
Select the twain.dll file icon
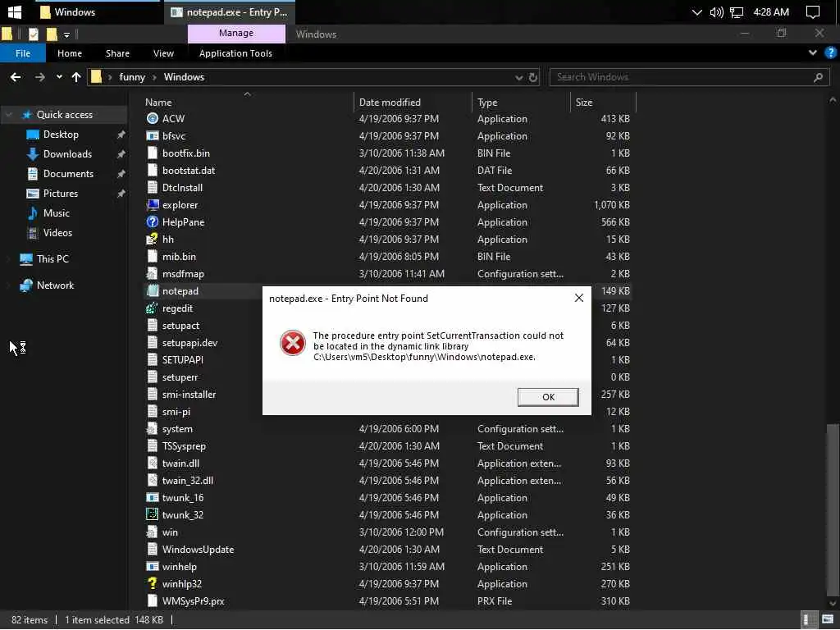pyautogui.click(x=152, y=463)
